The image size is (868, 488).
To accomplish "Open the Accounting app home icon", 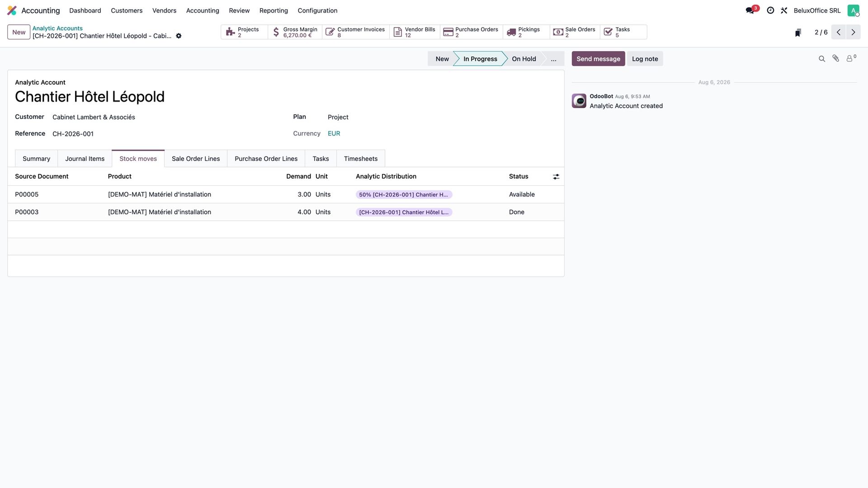I will 12,10.
